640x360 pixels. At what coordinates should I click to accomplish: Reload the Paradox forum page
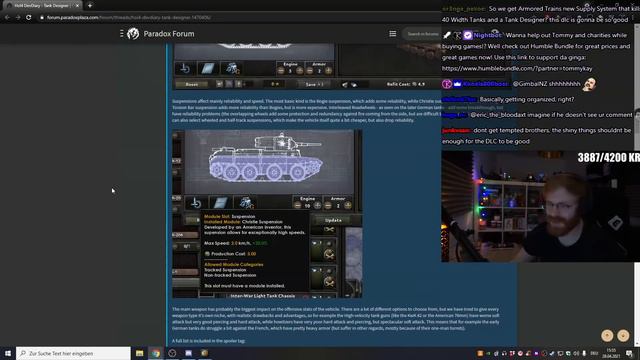click(29, 18)
